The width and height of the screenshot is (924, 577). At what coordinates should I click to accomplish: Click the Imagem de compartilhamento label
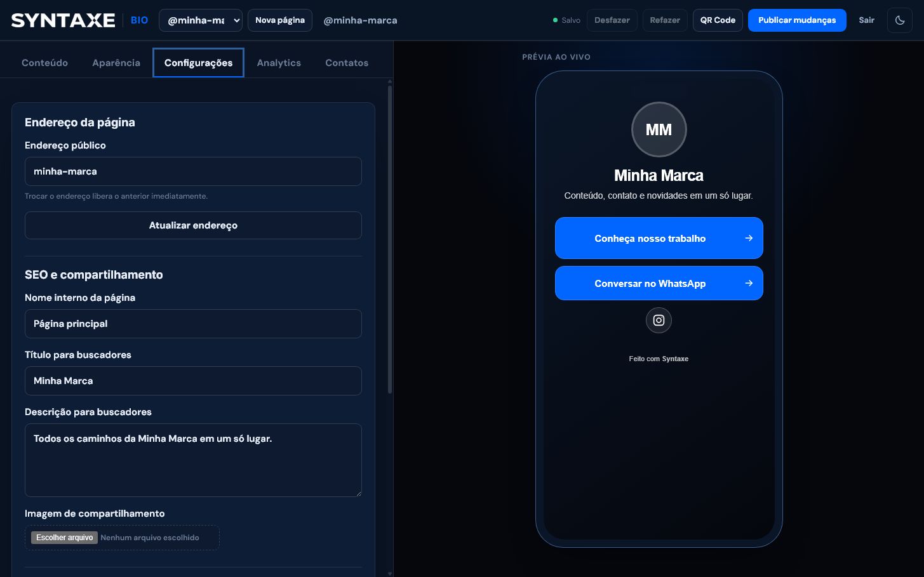point(95,514)
